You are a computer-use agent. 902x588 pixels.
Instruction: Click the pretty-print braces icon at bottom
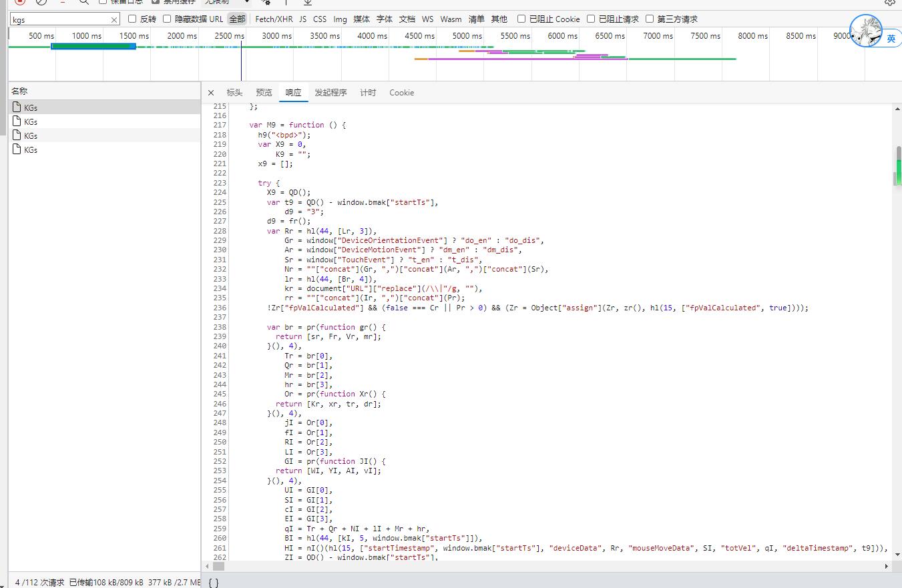213,583
